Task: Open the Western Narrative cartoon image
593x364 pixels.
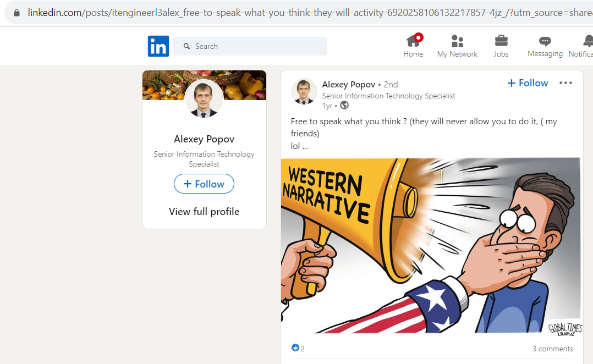Action: tap(430, 245)
